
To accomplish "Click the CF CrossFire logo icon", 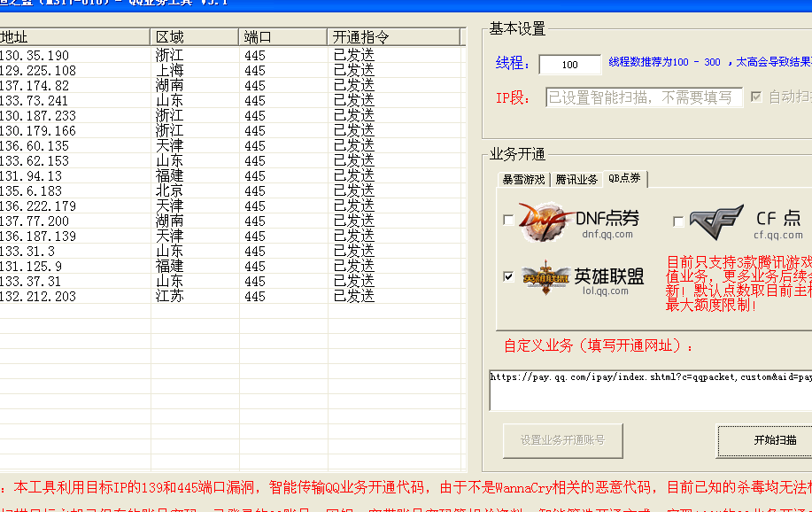I will (x=716, y=221).
